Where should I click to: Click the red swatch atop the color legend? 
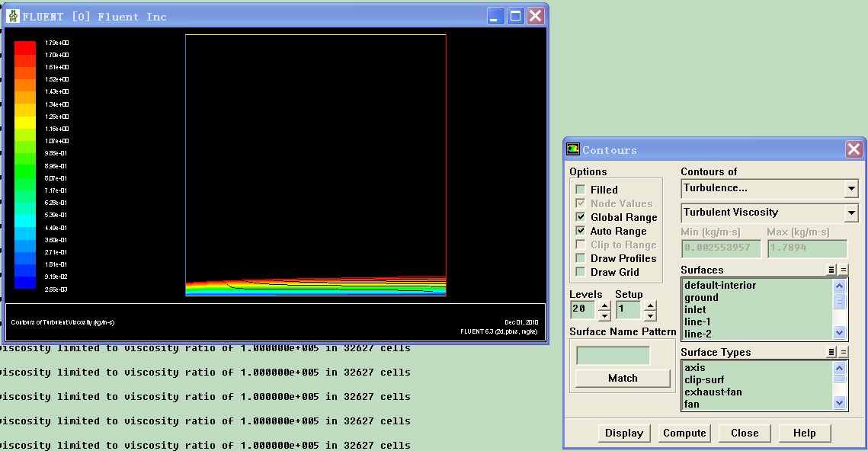[x=25, y=47]
